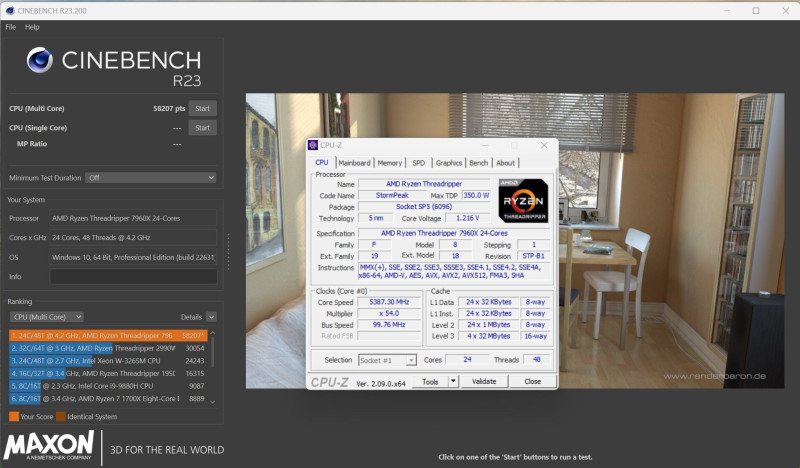Click the Level 3 cache 4 x 32 MBytes value

click(x=488, y=336)
